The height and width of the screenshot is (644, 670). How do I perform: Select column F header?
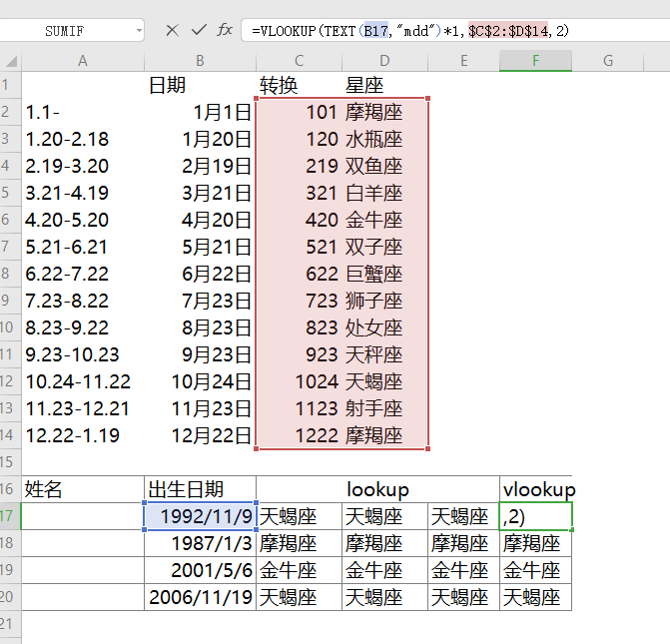(535, 61)
